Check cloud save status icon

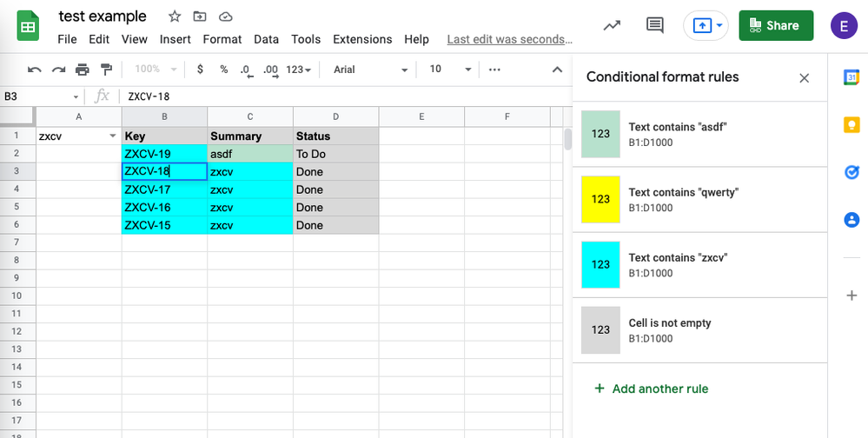(225, 17)
